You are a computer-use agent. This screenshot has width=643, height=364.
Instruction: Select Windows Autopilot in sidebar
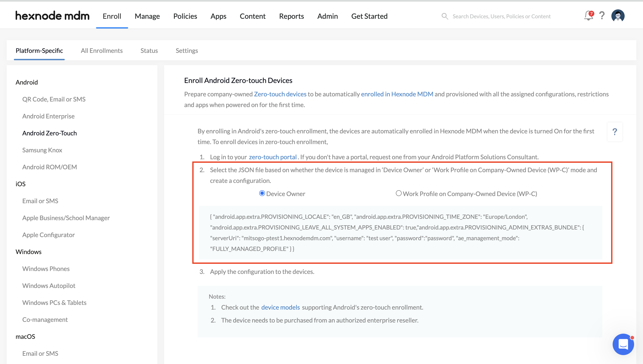coord(48,286)
